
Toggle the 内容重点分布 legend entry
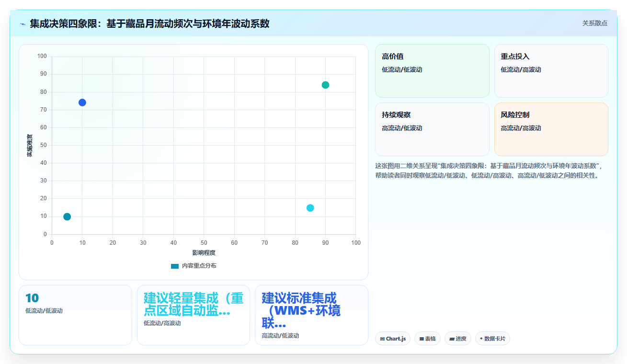pos(194,266)
